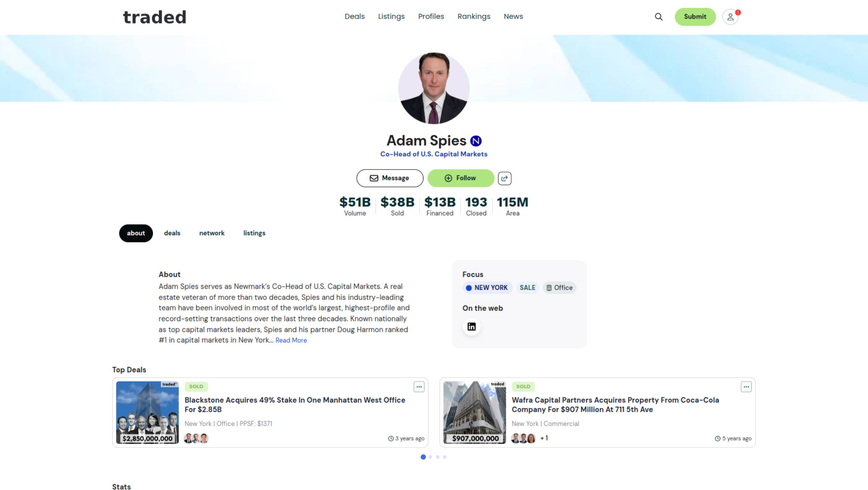Click the green Submit button

coord(695,17)
